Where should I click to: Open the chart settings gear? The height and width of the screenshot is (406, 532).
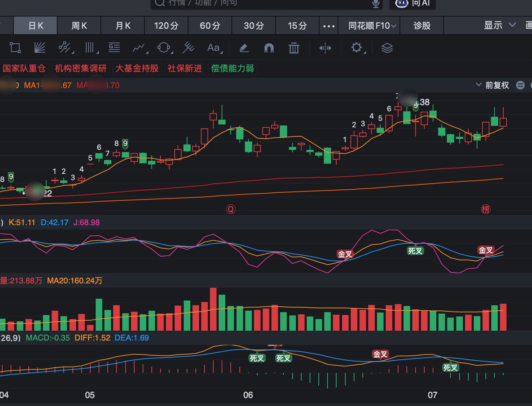click(x=356, y=48)
